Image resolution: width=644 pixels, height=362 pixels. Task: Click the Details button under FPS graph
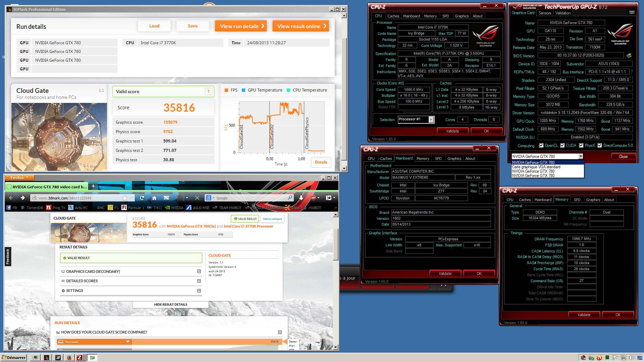tap(321, 162)
